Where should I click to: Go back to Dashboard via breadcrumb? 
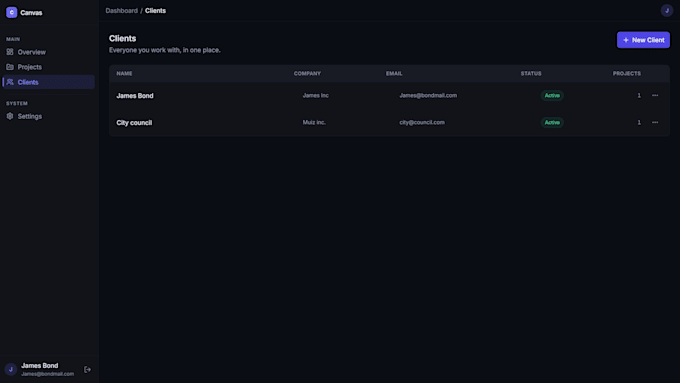(x=121, y=10)
